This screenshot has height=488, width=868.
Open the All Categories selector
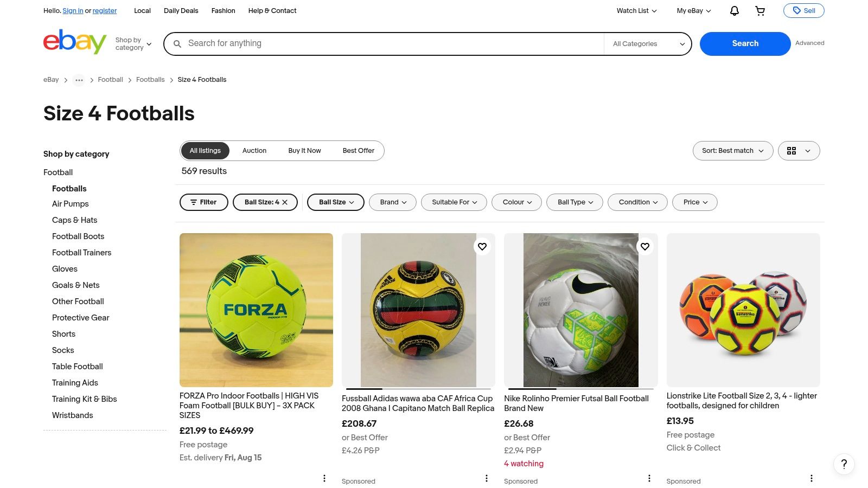pyautogui.click(x=647, y=43)
